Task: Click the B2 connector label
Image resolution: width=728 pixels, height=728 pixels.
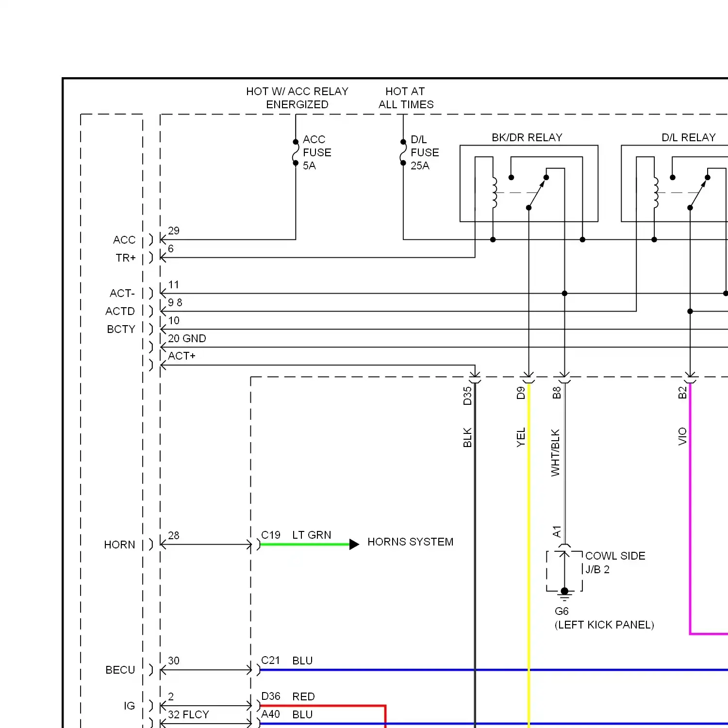Action: pyautogui.click(x=682, y=393)
